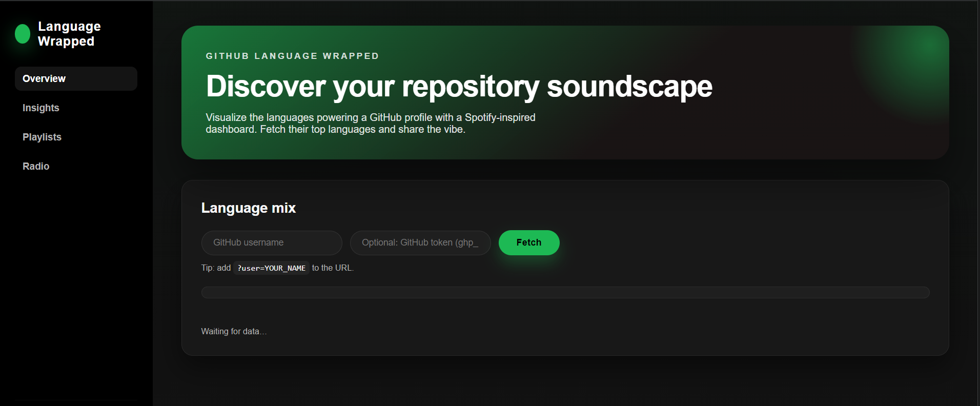Click the ?user=YOUR_NAME code snippet
This screenshot has height=406, width=980.
(x=271, y=268)
